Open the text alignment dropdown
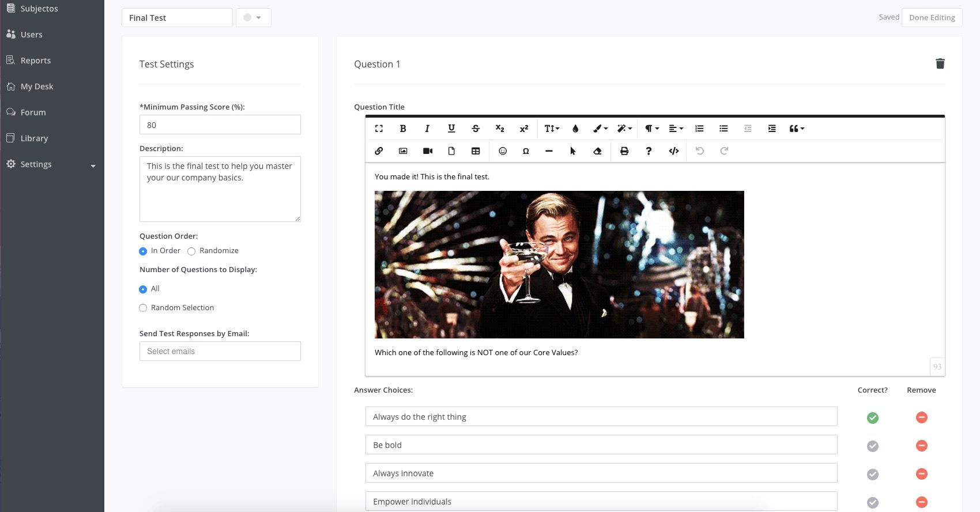Image resolution: width=980 pixels, height=512 pixels. coord(676,129)
